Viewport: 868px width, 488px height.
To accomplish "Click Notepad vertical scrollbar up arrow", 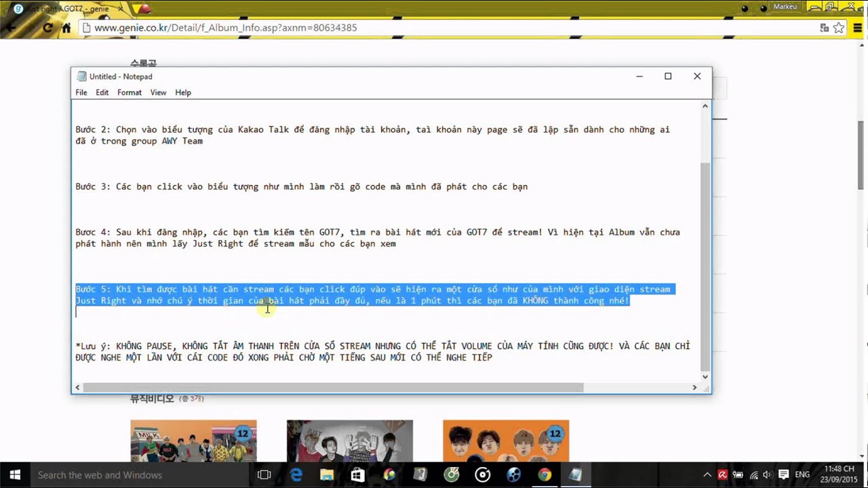I will (x=705, y=106).
